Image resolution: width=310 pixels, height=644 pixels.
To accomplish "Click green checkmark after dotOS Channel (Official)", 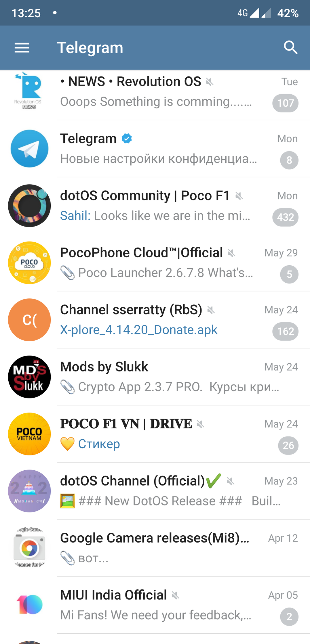I will coord(214,481).
